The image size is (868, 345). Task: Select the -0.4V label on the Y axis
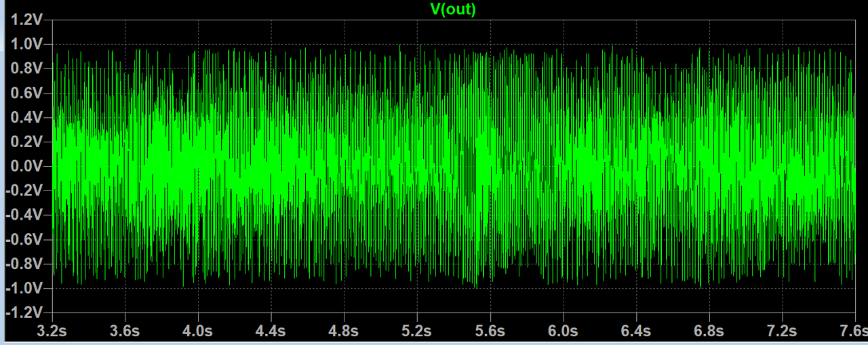[25, 215]
